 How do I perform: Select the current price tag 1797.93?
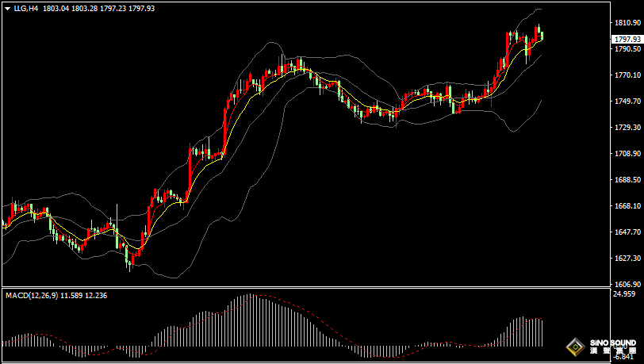point(626,39)
